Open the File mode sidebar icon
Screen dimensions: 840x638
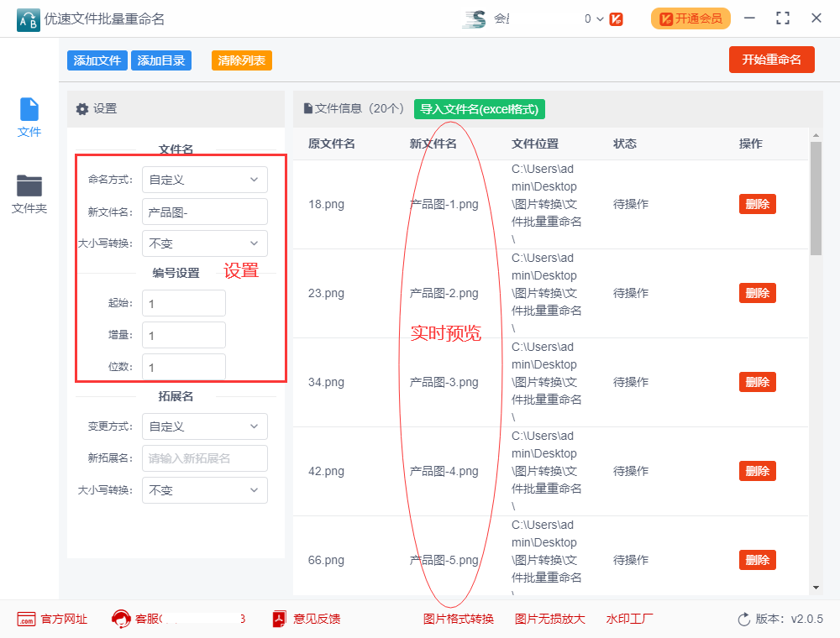tap(29, 109)
